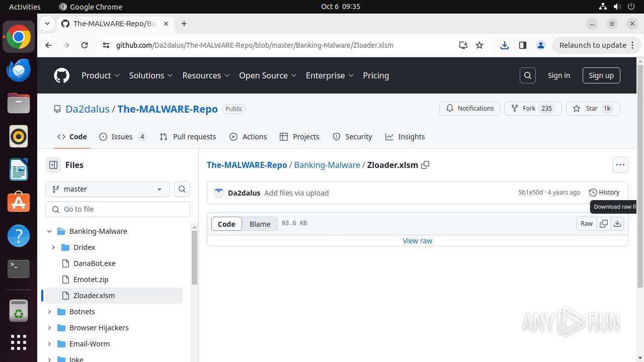This screenshot has width=644, height=362.
Task: Open Chrome profile avatar
Action: click(541, 45)
